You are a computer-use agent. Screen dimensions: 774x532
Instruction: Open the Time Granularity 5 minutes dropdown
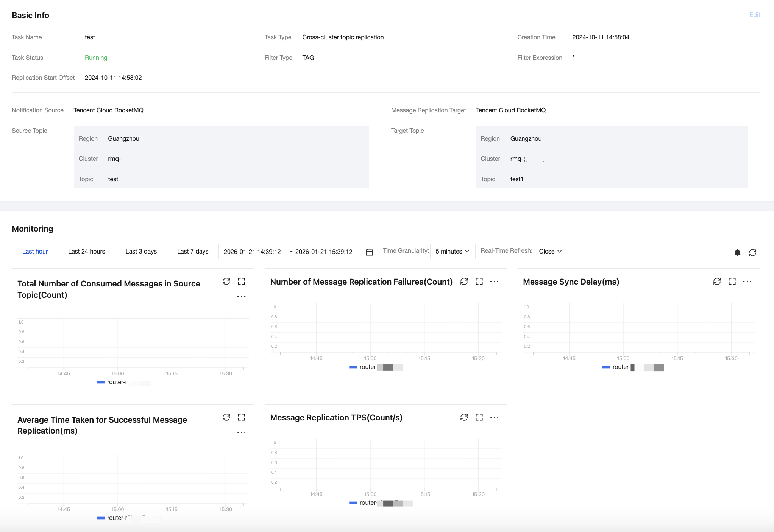tap(453, 252)
